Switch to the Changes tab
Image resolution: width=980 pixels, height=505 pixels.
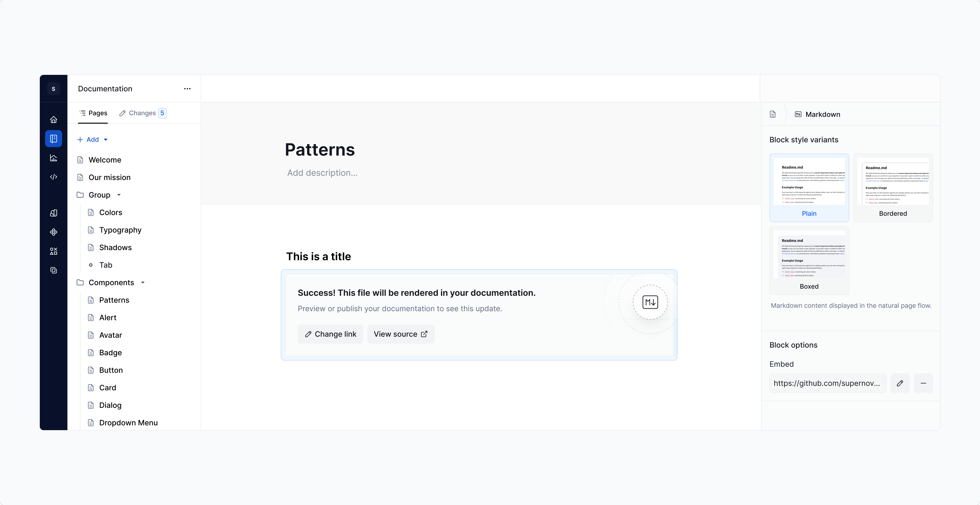143,113
